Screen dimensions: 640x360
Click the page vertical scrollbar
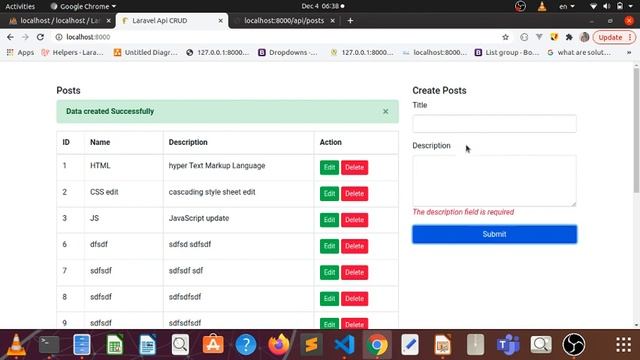click(636, 131)
